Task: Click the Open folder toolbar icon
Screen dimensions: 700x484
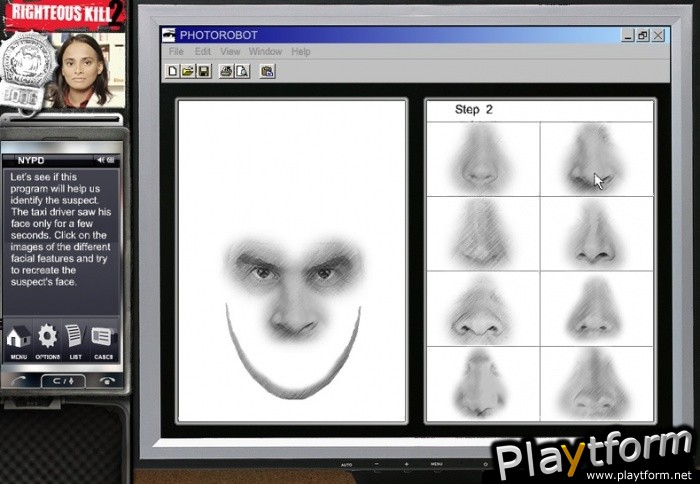Action: (188, 71)
